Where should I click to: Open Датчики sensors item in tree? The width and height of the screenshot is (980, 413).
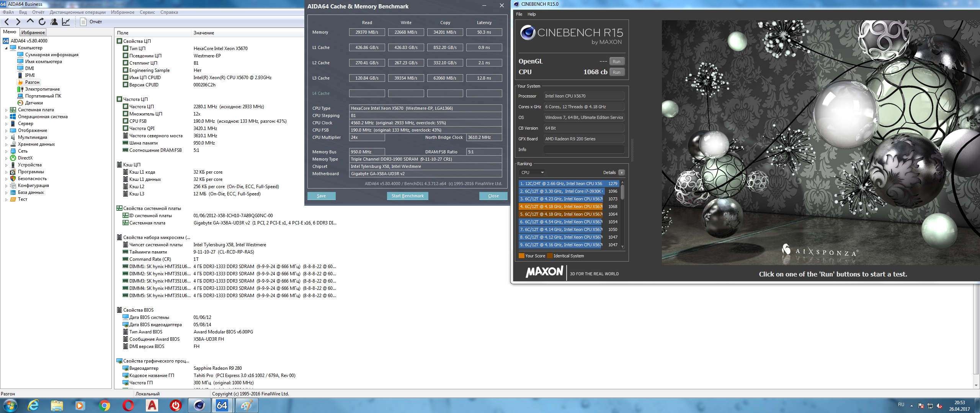tap(34, 103)
